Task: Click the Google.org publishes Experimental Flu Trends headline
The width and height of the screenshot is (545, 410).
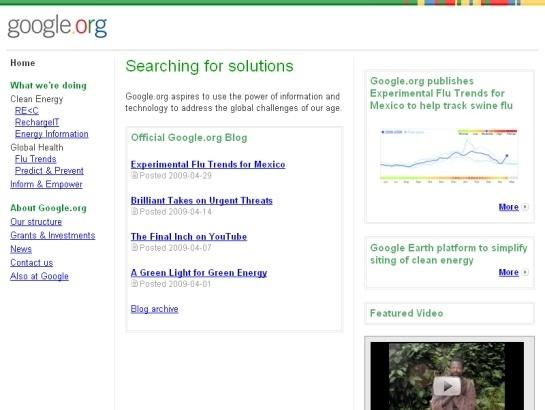Action: click(441, 93)
